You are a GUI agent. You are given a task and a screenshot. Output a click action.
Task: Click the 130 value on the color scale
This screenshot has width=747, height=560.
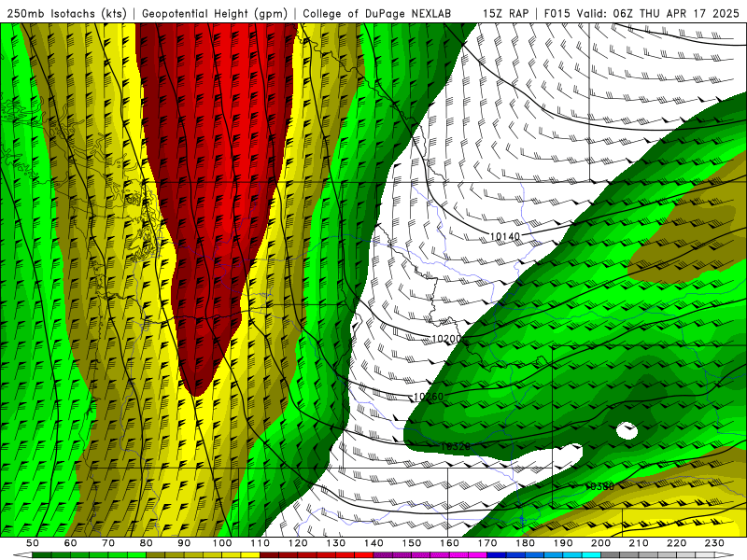point(335,543)
